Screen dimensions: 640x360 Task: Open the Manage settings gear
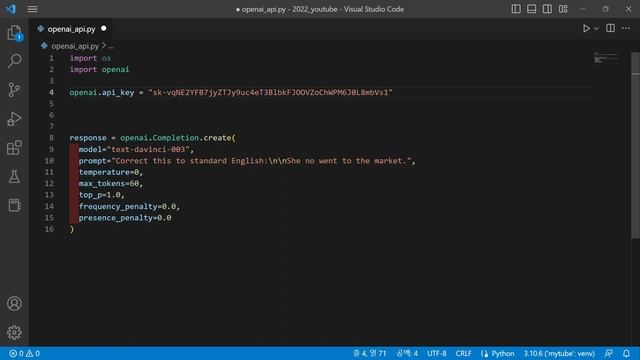click(14, 332)
